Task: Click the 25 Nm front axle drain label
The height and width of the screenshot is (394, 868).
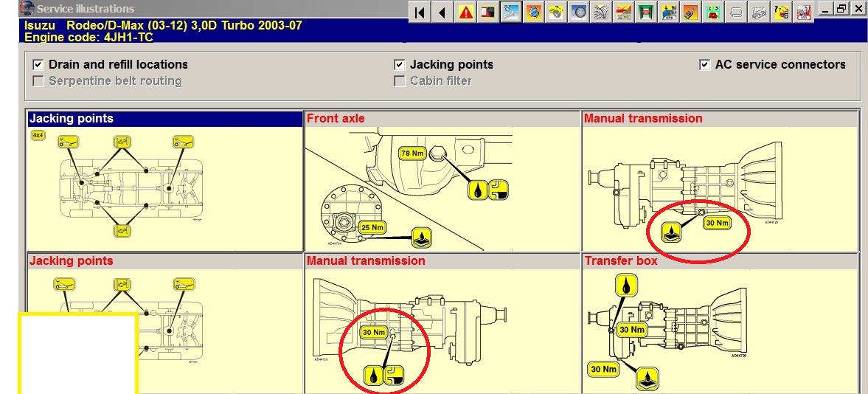Action: (373, 228)
